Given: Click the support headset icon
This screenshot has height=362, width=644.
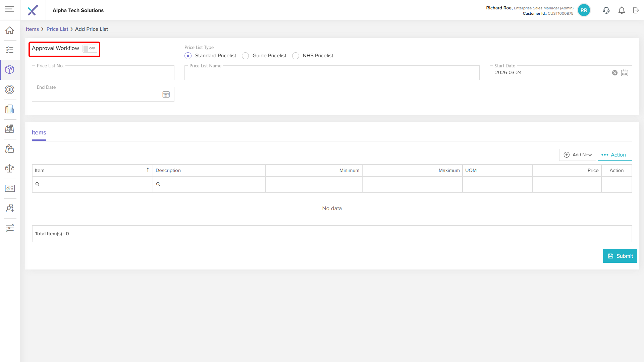Looking at the screenshot, I should (606, 10).
